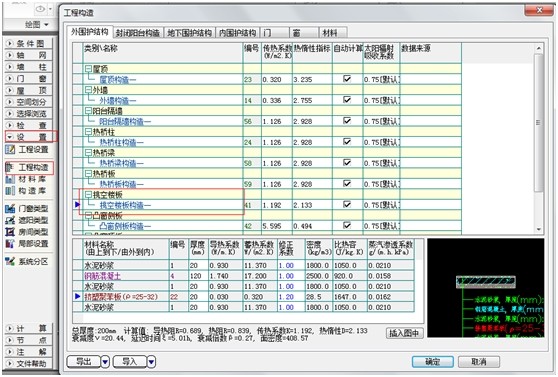Open dropdown arrow next to 导出
This screenshot has width=558, height=377.
click(x=105, y=362)
